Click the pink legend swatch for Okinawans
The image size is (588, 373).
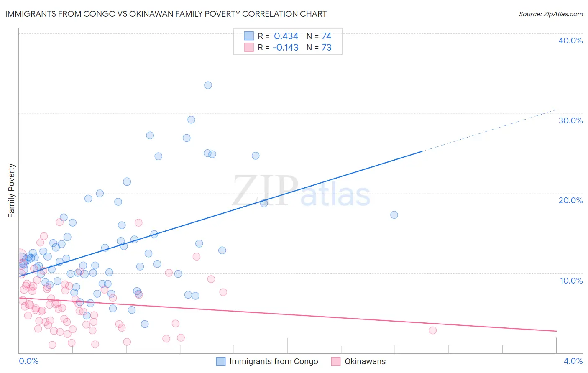(336, 361)
